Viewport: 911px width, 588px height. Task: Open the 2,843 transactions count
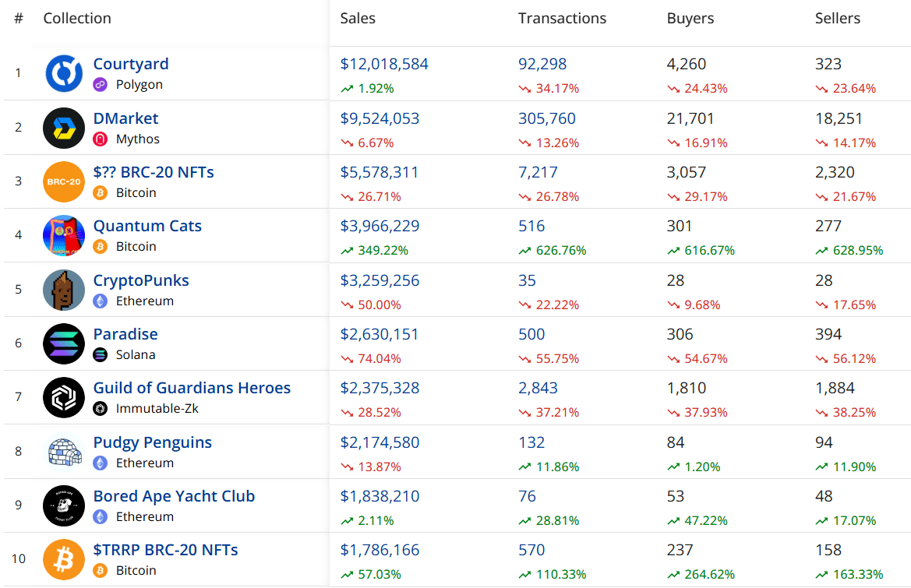538,388
